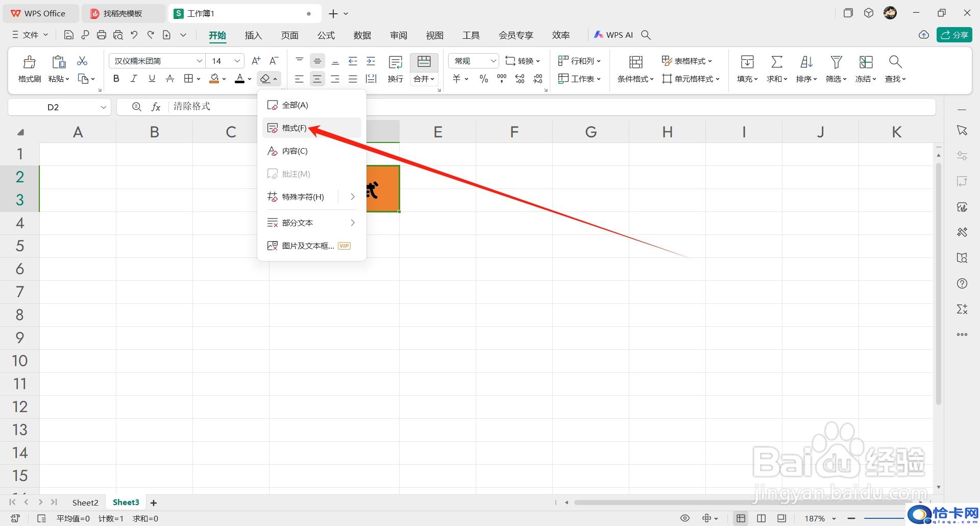This screenshot has height=526, width=980.
Task: Click the Find (查找) magnifier icon
Action: (895, 62)
